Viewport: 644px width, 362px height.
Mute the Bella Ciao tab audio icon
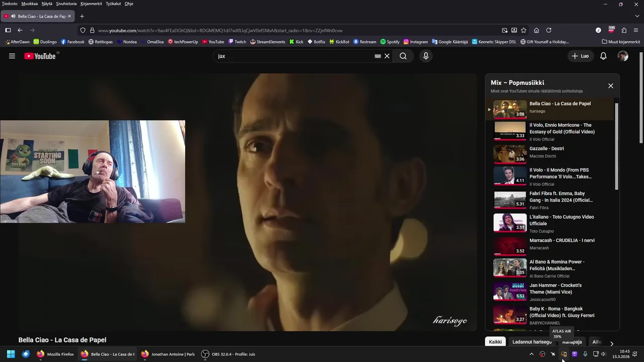(13, 17)
